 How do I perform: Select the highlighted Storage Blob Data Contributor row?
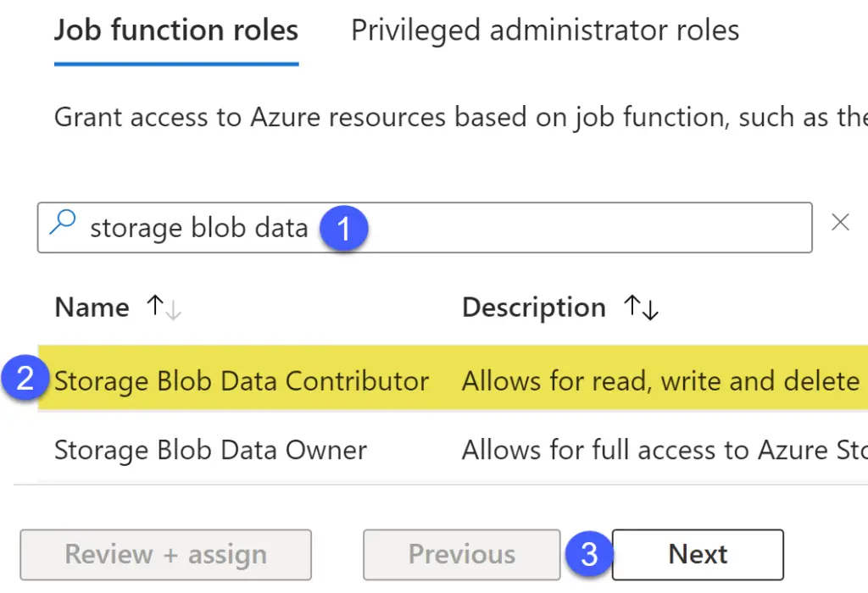(x=242, y=380)
